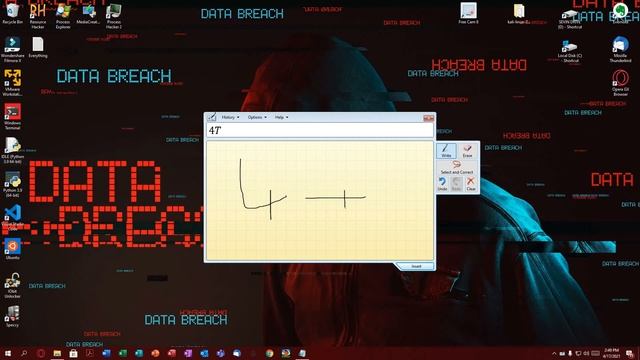The image size is (640, 360).
Task: Select the MediaCreation tool desktop icon
Action: 88,14
